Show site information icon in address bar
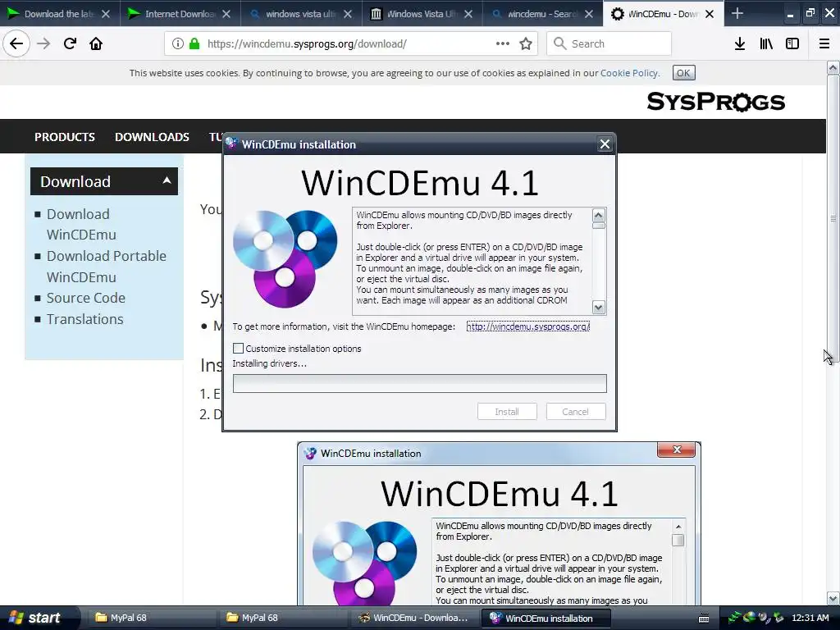Image resolution: width=840 pixels, height=630 pixels. (x=178, y=44)
